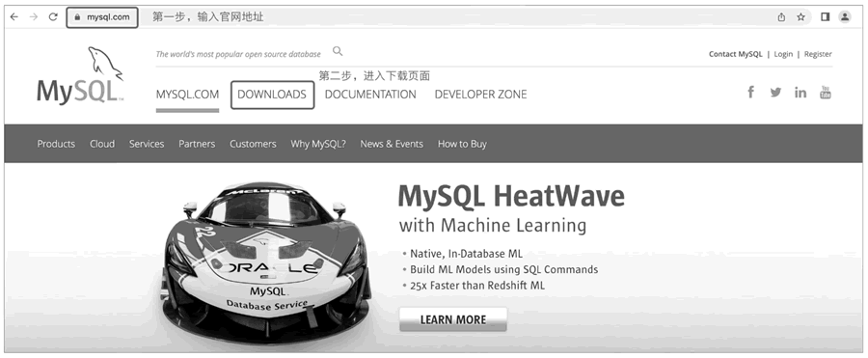Open the DEVELOPER ZONE tab

480,95
